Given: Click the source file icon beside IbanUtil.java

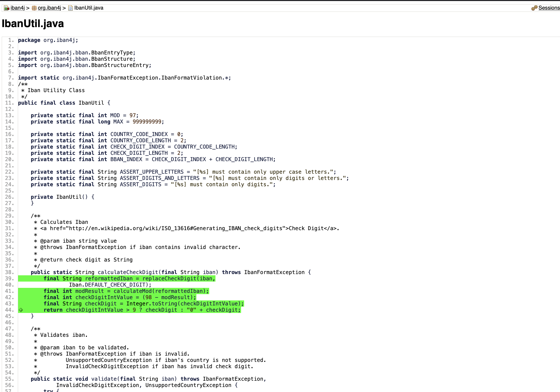Looking at the screenshot, I should point(71,8).
